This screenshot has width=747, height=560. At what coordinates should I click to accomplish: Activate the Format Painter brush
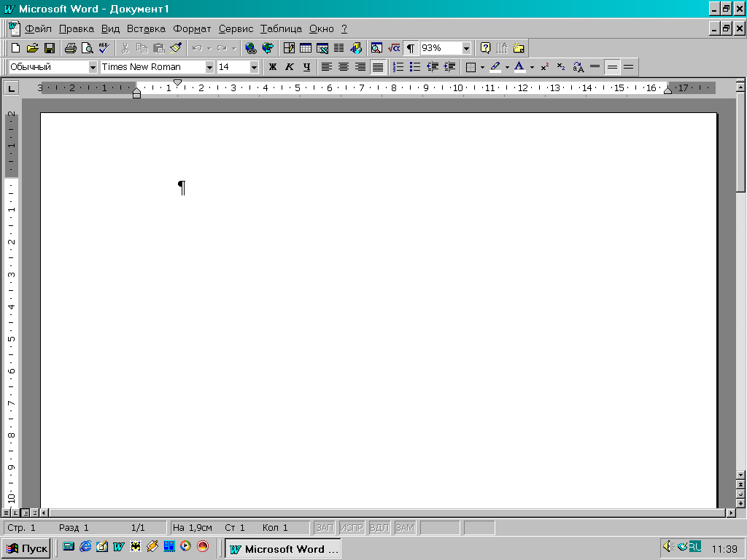click(176, 48)
